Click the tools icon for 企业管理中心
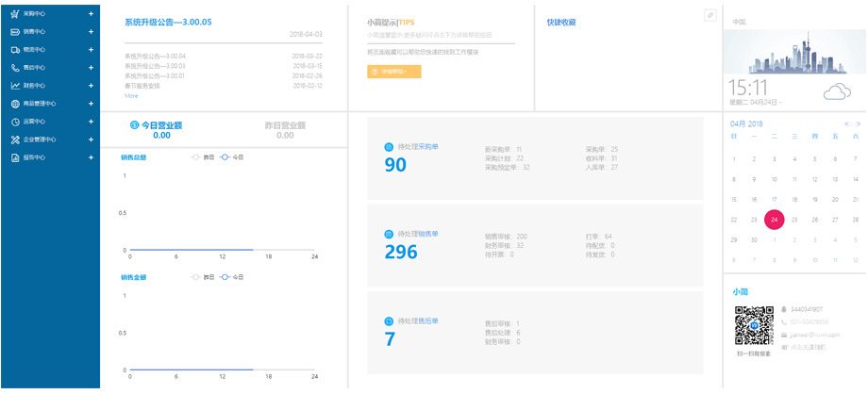The image size is (868, 394). coord(15,140)
